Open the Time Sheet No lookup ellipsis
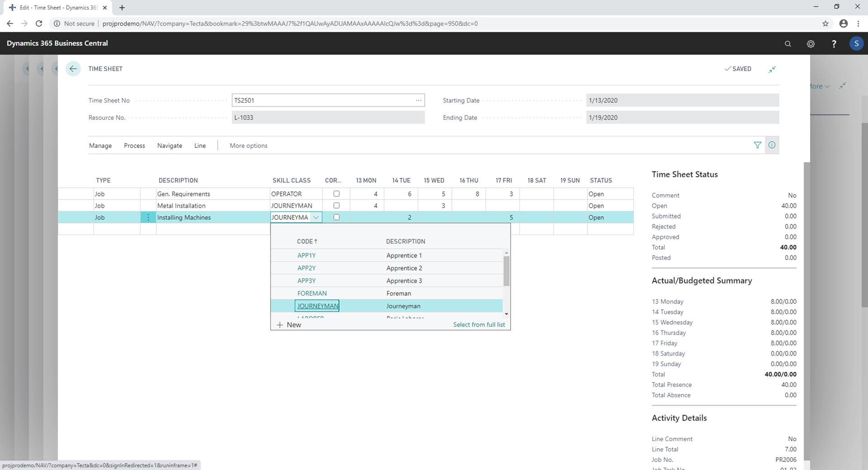 click(x=418, y=100)
